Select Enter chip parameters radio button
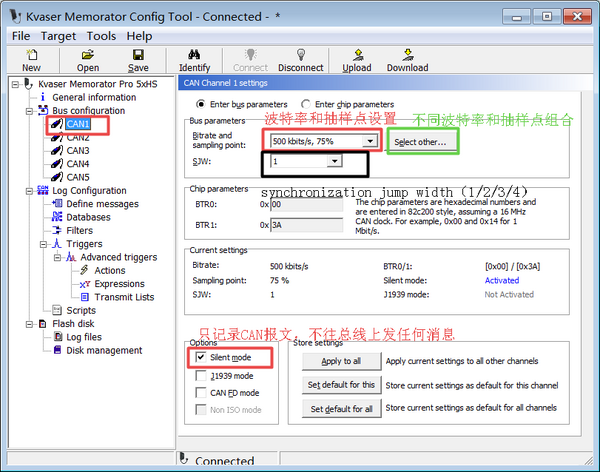The image size is (600, 472). 306,104
